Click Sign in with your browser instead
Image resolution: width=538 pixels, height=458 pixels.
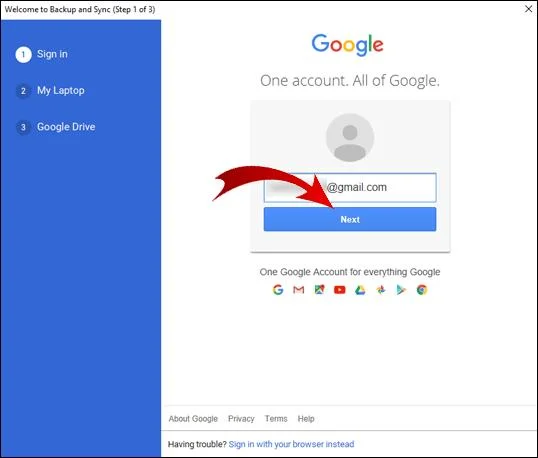(291, 444)
